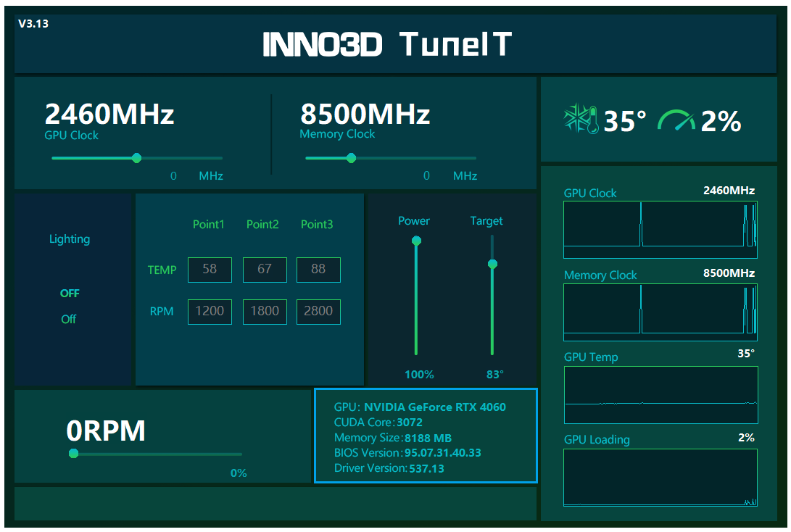Screen dimensions: 791x532
Task: Click the 8500MHz memory clock readout
Action: click(365, 114)
